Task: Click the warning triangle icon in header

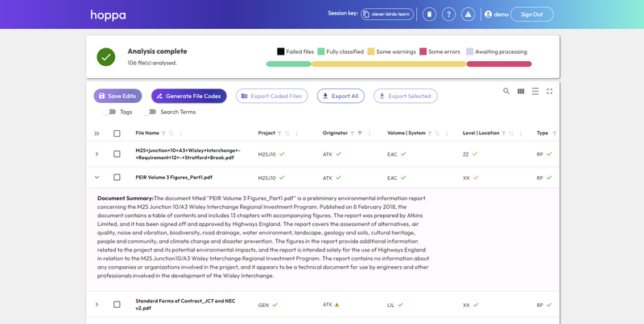Action: [x=468, y=14]
